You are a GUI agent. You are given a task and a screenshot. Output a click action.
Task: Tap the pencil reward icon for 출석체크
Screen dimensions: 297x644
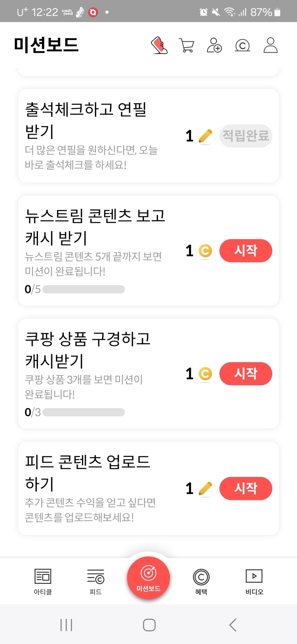205,136
